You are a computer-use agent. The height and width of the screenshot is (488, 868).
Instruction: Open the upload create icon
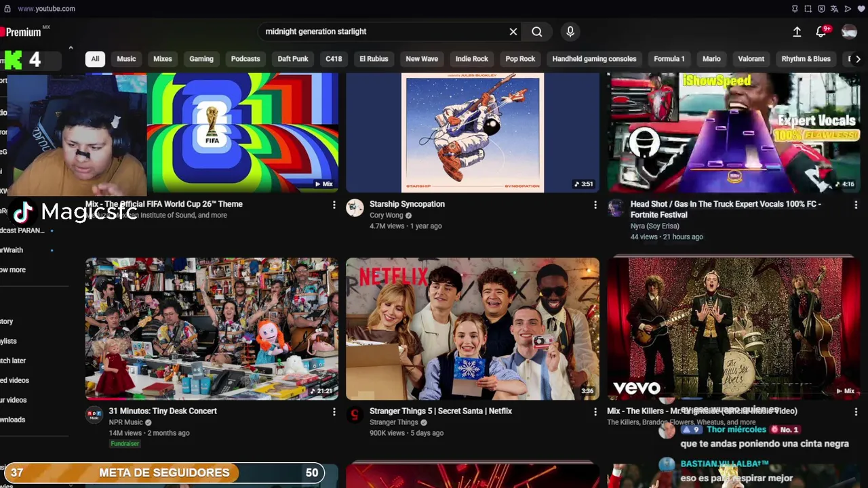[797, 32]
